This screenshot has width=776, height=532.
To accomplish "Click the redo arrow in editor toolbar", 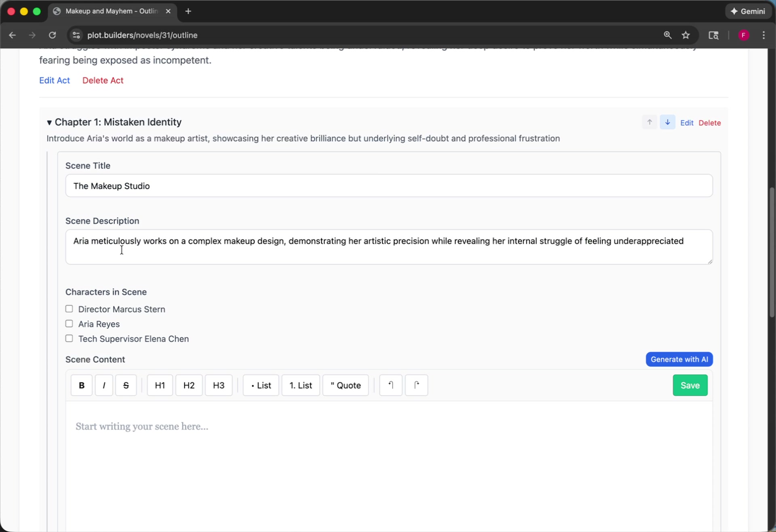I will pos(416,385).
